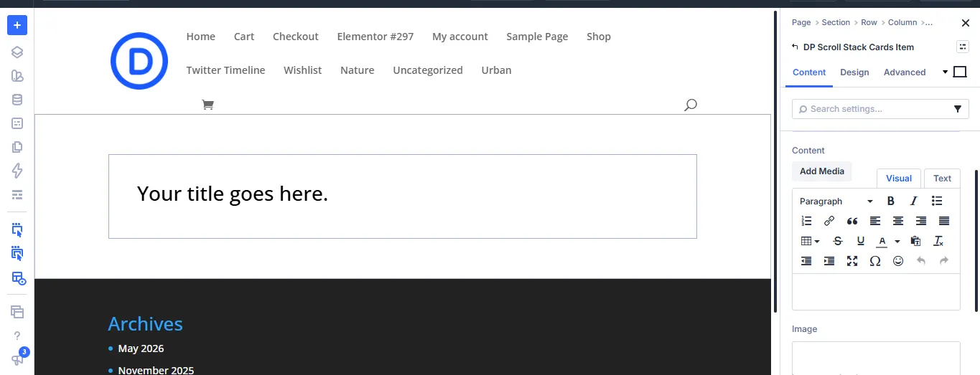Open the help question mark icon

17,336
